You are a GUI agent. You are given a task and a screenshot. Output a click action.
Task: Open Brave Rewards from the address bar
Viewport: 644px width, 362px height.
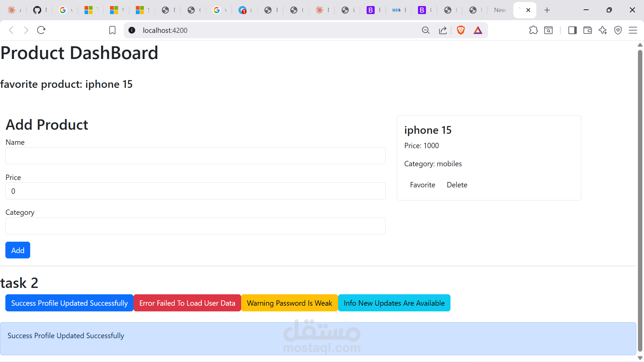pyautogui.click(x=478, y=30)
